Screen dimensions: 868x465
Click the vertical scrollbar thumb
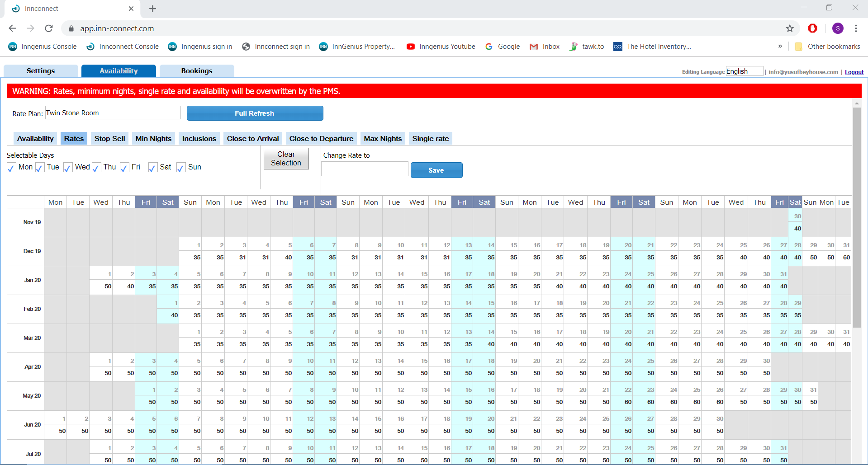coord(856,217)
